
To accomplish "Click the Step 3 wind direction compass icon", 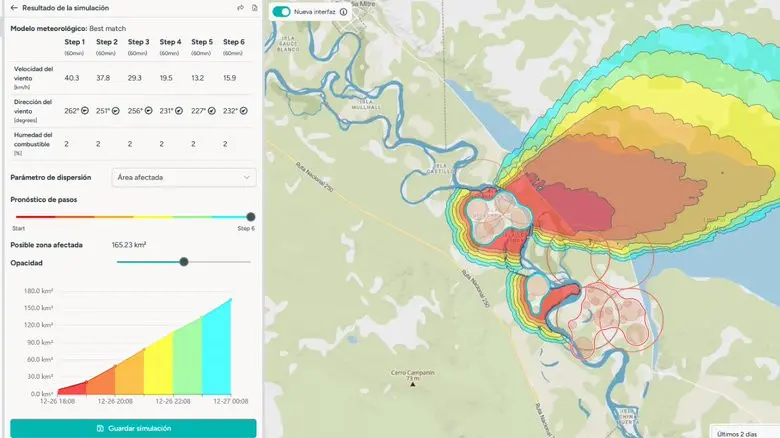I will (148, 111).
